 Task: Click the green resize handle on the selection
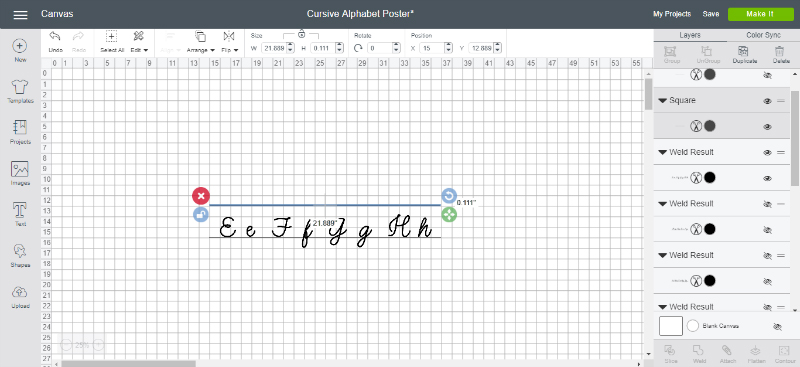(448, 215)
